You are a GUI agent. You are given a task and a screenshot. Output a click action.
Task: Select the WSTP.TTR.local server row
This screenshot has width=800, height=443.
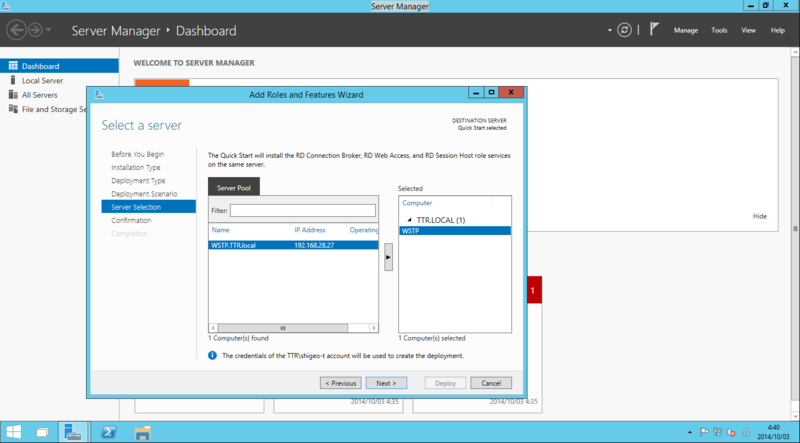[293, 245]
